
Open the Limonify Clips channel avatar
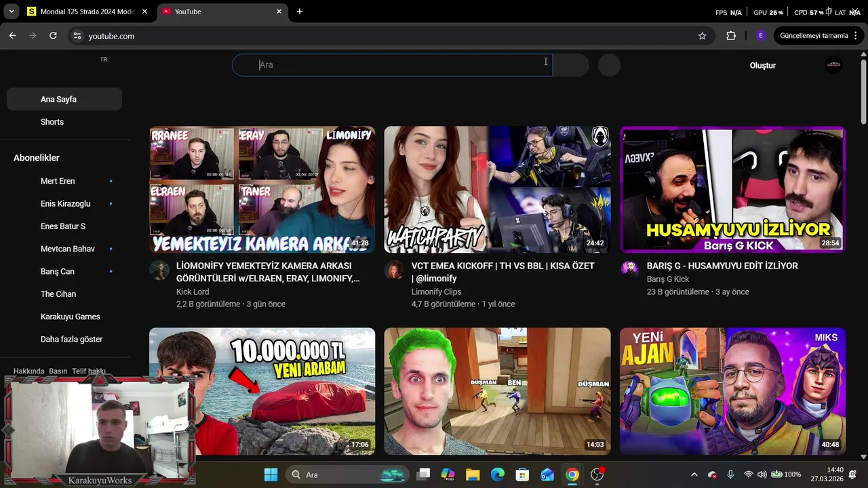tap(394, 270)
